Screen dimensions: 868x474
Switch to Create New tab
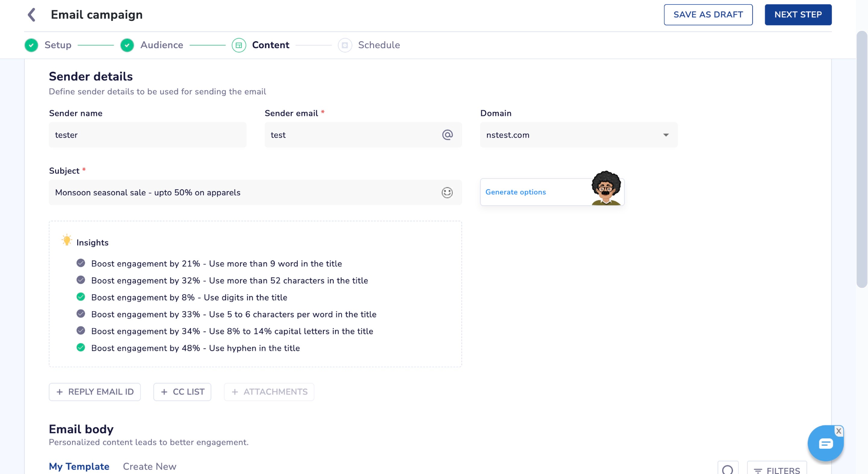tap(149, 466)
